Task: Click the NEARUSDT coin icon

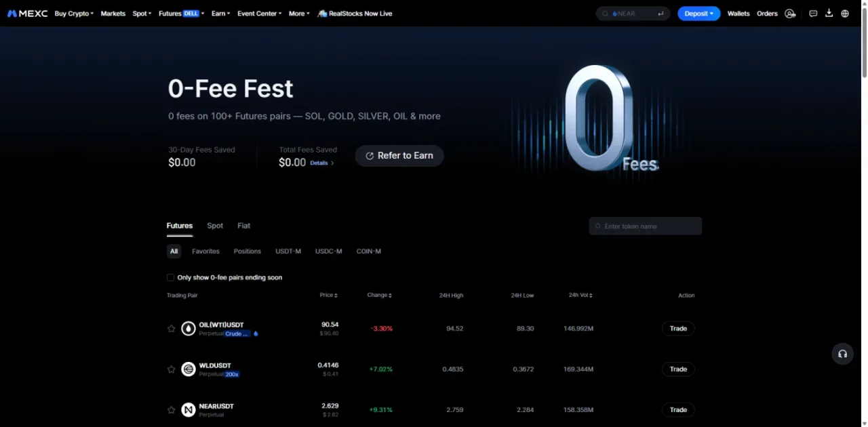Action: (189, 410)
